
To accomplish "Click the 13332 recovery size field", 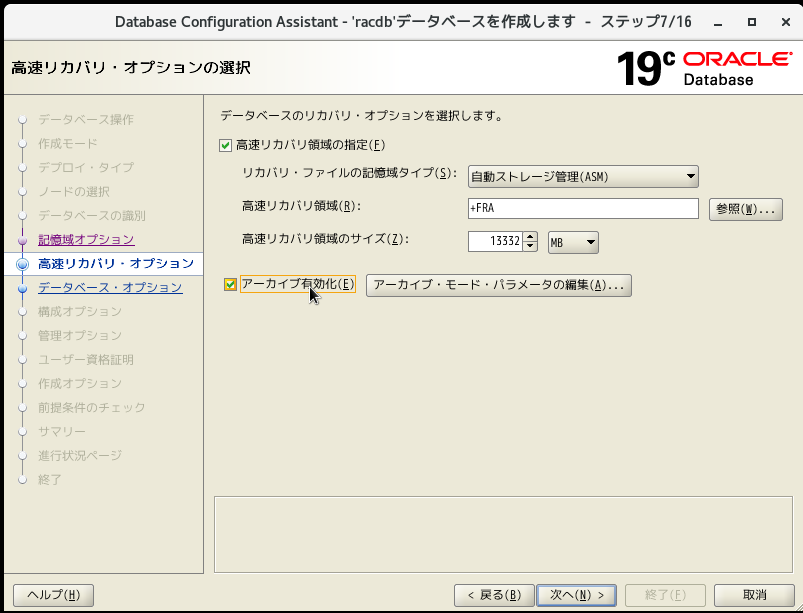I will pos(495,241).
